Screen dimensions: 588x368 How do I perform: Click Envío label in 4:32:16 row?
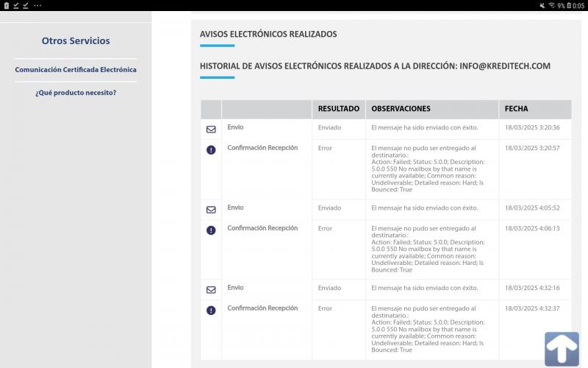pos(235,287)
